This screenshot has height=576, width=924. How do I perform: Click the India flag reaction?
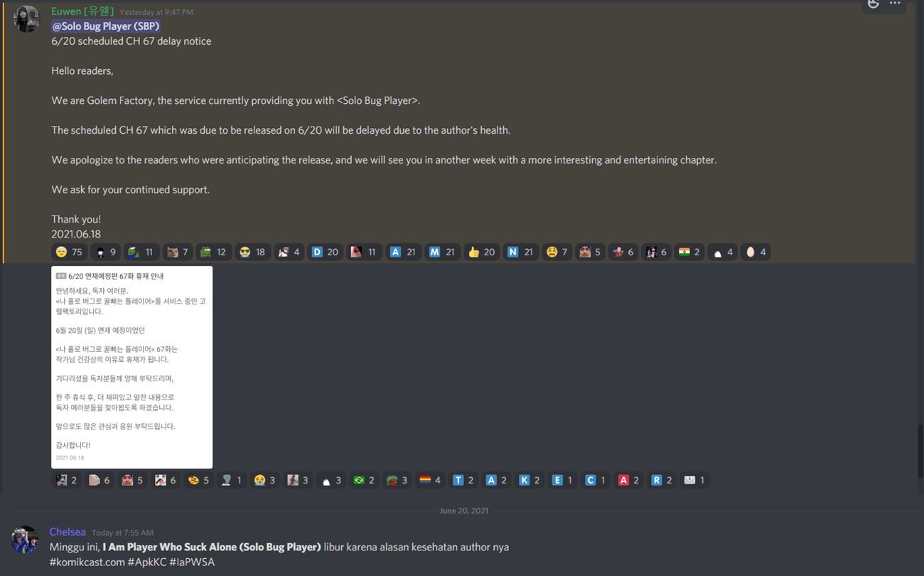689,252
